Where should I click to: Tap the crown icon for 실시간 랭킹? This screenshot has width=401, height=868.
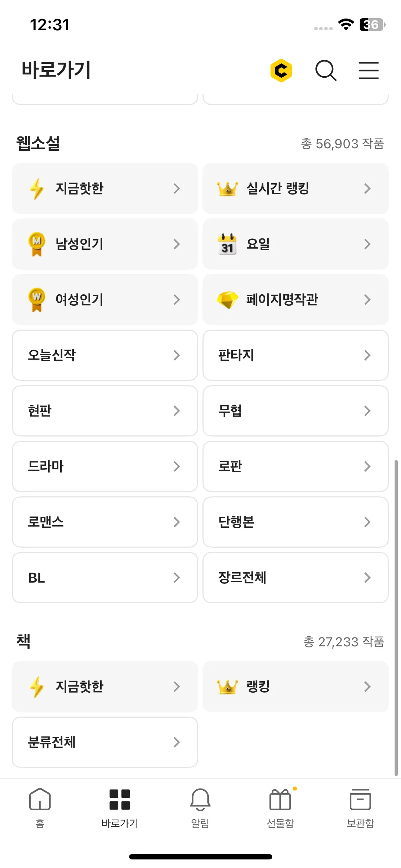[x=227, y=188]
